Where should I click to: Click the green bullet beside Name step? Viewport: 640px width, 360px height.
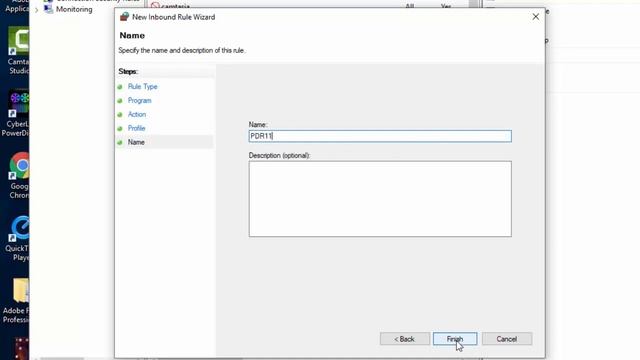120,142
